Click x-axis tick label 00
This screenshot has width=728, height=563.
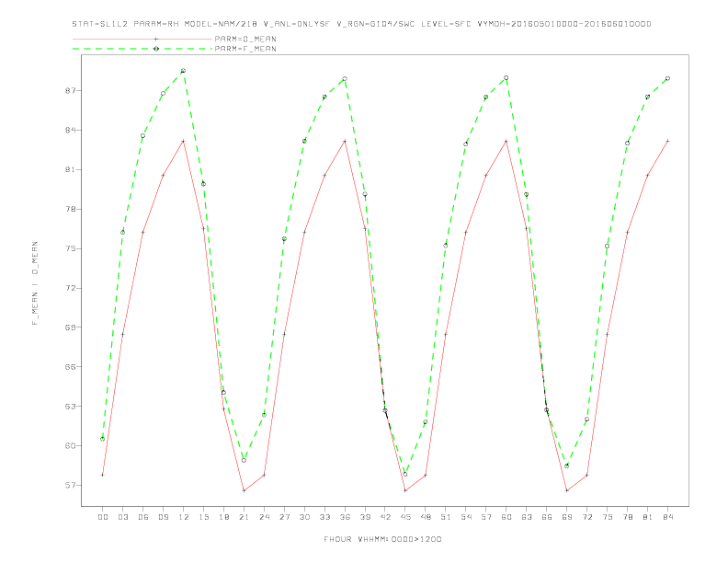click(103, 517)
